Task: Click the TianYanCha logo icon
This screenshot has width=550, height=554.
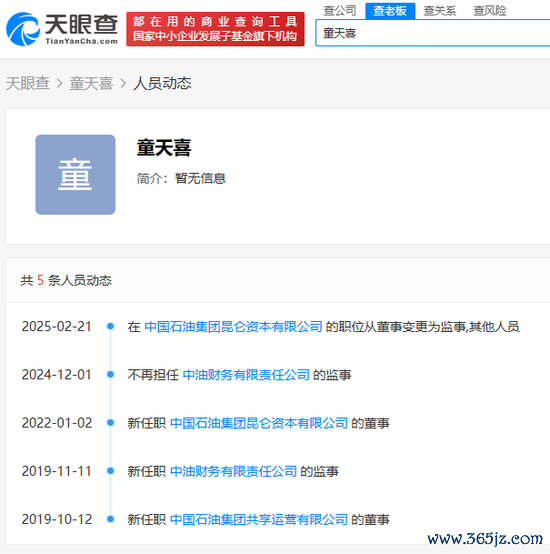Action: (23, 29)
